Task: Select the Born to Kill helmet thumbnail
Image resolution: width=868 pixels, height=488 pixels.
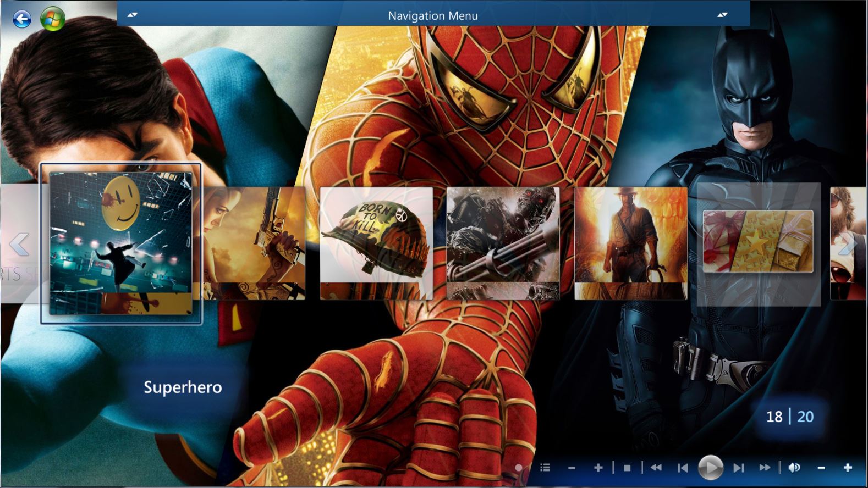Action: click(x=376, y=243)
